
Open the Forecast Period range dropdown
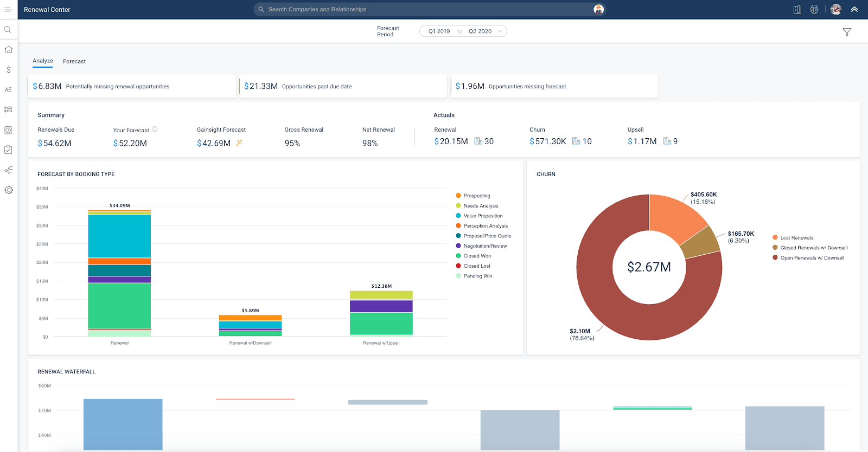point(463,31)
